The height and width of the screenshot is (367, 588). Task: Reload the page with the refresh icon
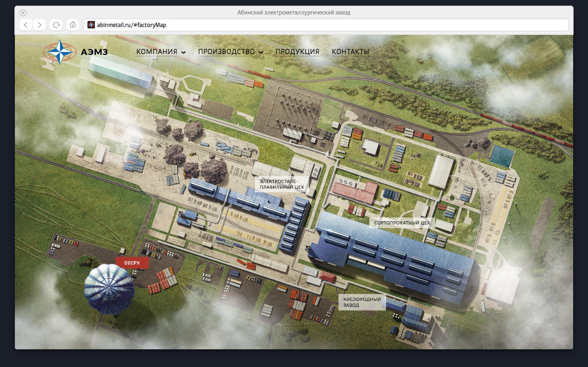[x=56, y=25]
